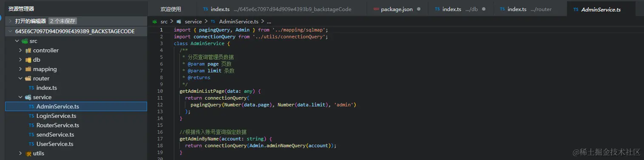Viewport: 644px width, 160px height.
Task: Click service in the breadcrumb path
Action: click(x=193, y=21)
